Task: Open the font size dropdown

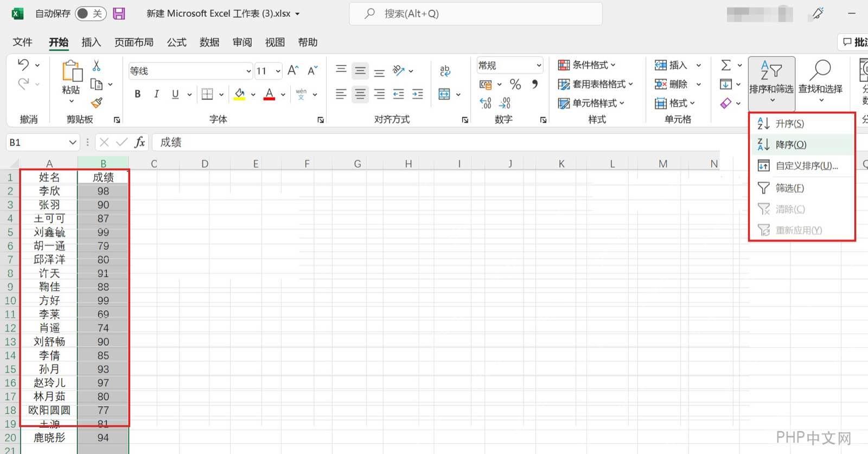Action: click(278, 71)
